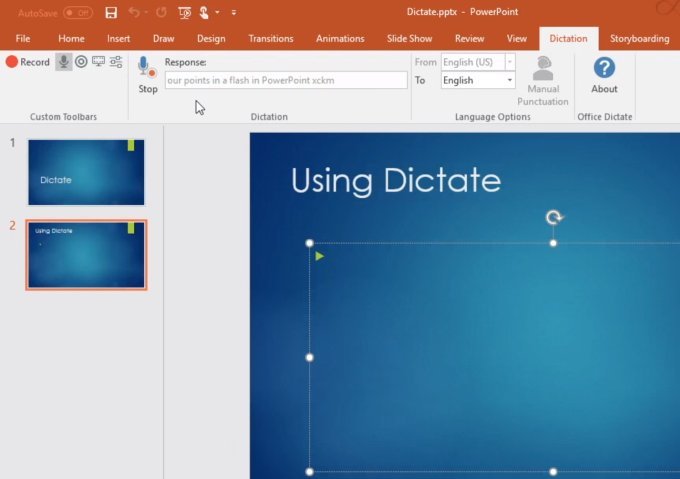Click the rotation handle of content placeholder
Viewport: 680px width, 479px height.
pyautogui.click(x=553, y=217)
